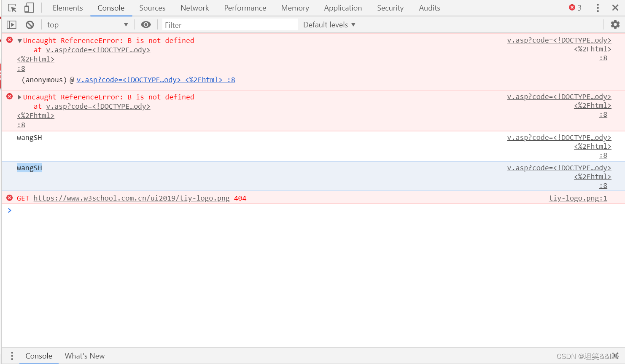
Task: Follow the tiy-logo.png:1 source link
Action: pyautogui.click(x=577, y=198)
